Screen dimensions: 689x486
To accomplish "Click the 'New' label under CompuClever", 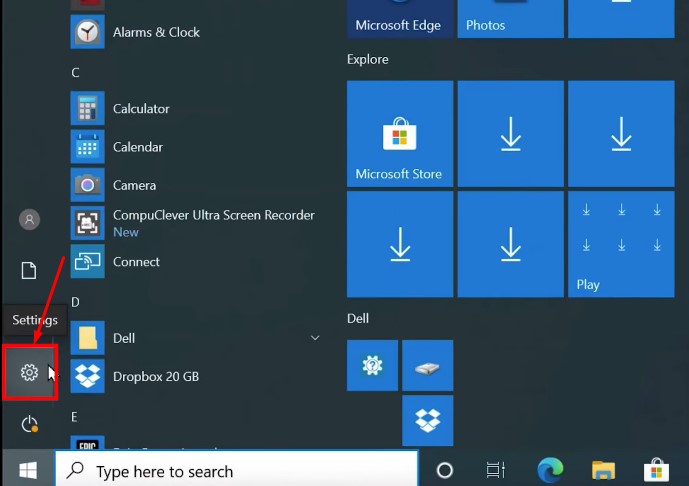I will click(126, 232).
